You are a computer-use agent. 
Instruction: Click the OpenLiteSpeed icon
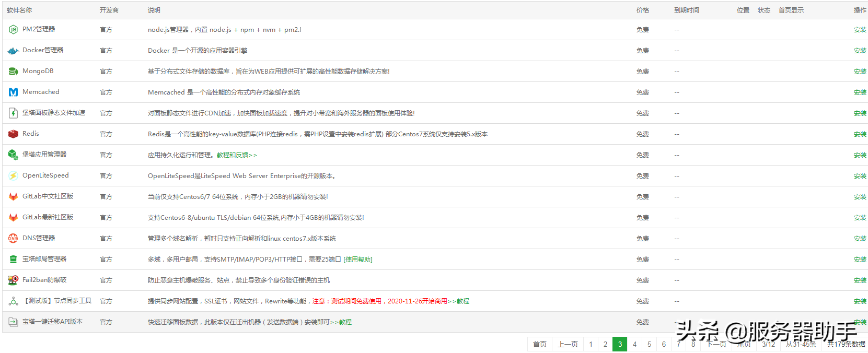[x=13, y=176]
